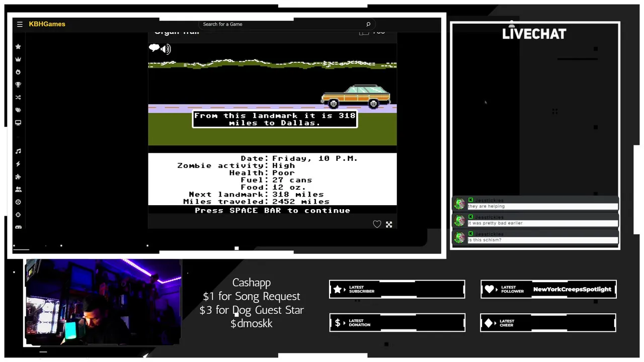Screen dimensions: 644x362
Task: Go to the KBHGames home logo
Action: 47,24
